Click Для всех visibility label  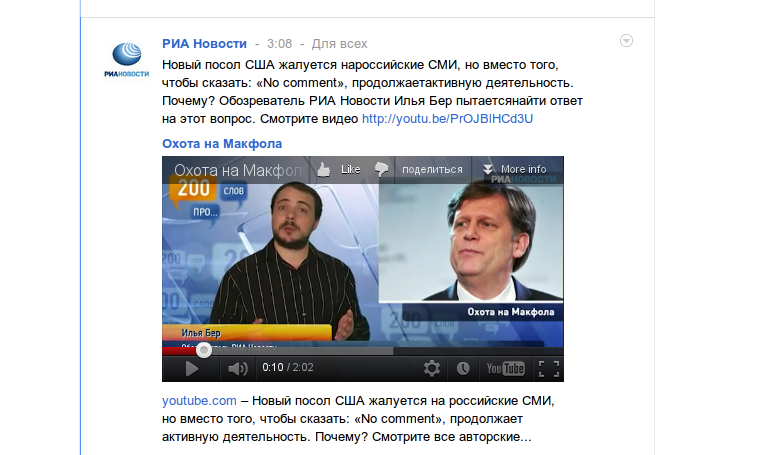pyautogui.click(x=339, y=44)
